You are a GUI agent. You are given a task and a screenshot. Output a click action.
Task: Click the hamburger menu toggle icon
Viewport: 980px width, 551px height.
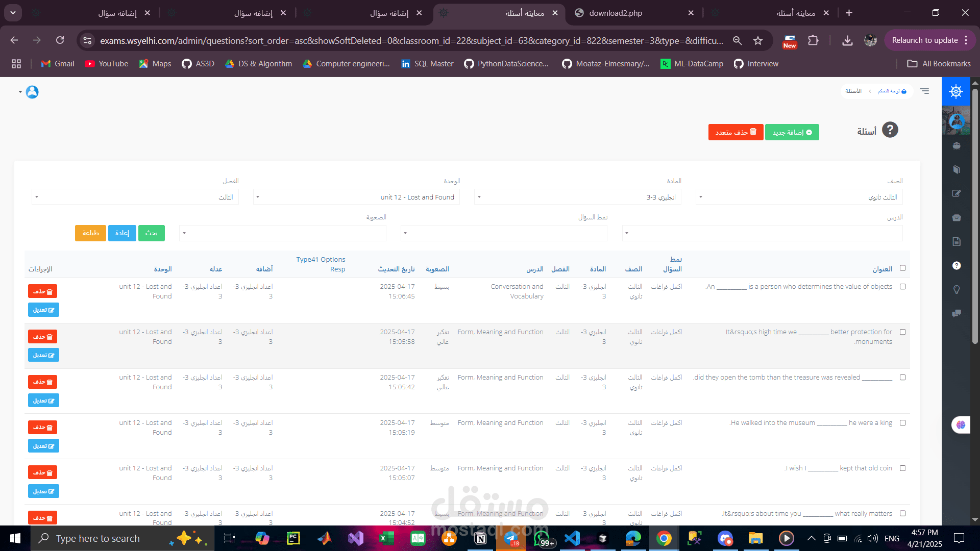click(x=924, y=91)
